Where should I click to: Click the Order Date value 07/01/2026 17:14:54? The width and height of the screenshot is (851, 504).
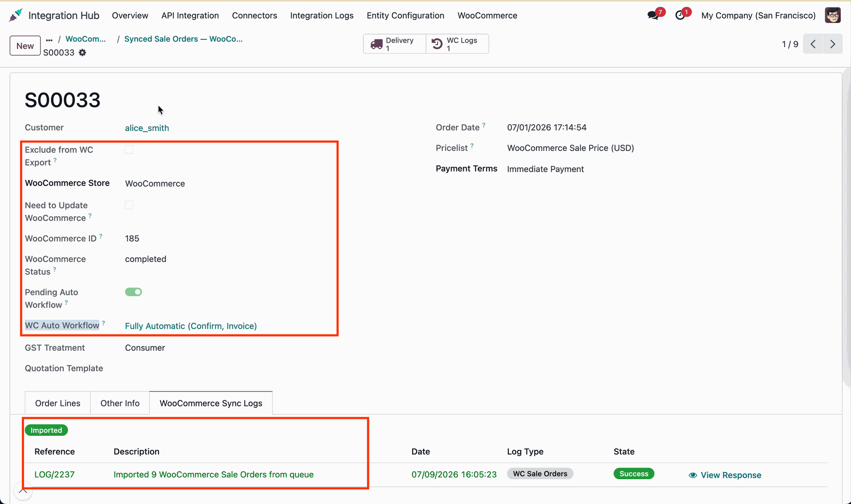(547, 128)
